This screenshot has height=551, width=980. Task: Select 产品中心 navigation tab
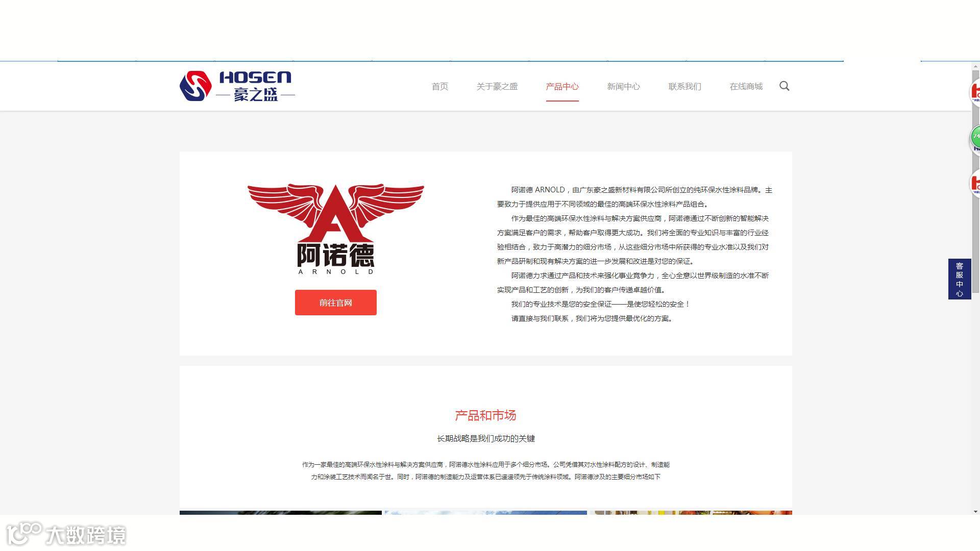click(x=562, y=87)
